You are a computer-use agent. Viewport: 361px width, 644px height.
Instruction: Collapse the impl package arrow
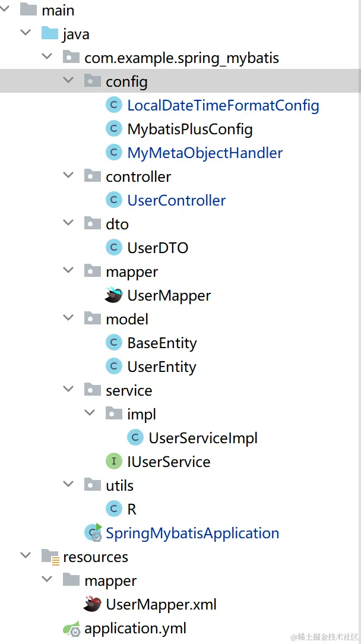(x=90, y=413)
